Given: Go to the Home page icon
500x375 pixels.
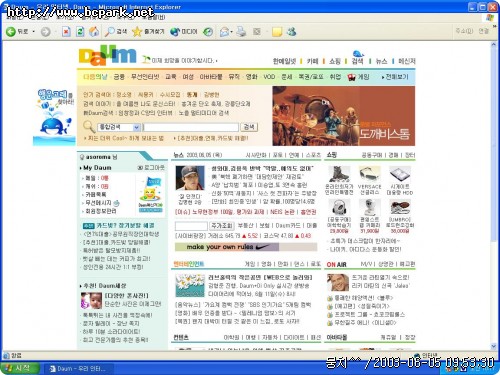Looking at the screenshot, I should tap(94, 32).
